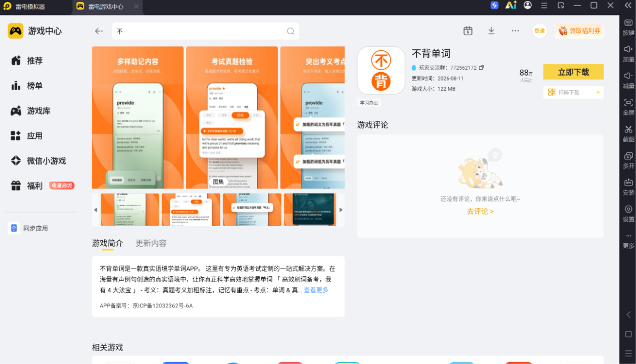636x364 pixels.
Task: Expand the 扫码下载 dropdown arrow
Action: pos(598,92)
